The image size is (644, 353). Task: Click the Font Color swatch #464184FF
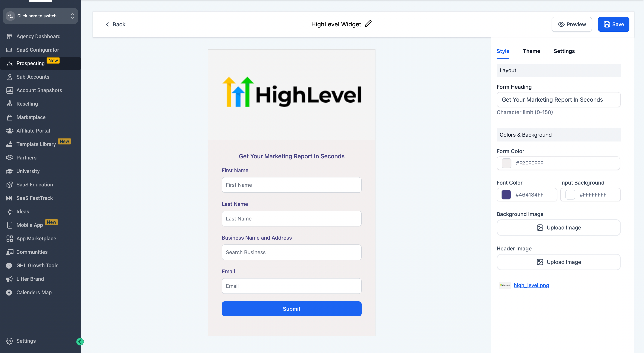coord(506,194)
